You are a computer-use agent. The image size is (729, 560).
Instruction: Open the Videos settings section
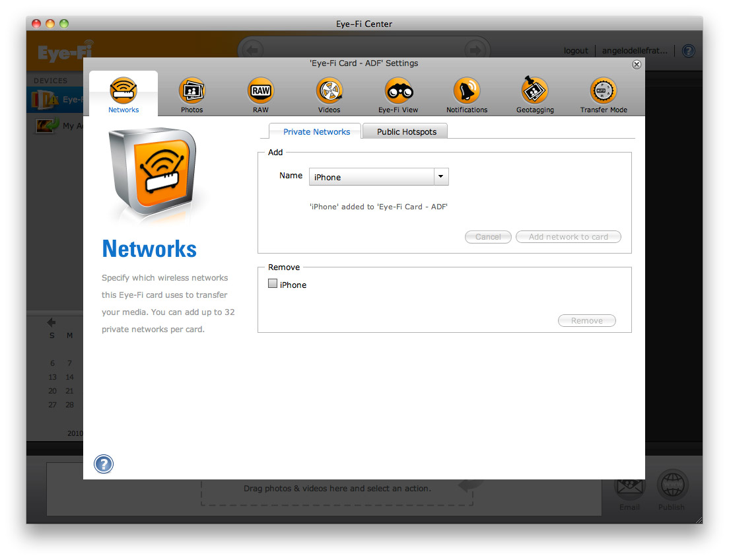(x=329, y=95)
